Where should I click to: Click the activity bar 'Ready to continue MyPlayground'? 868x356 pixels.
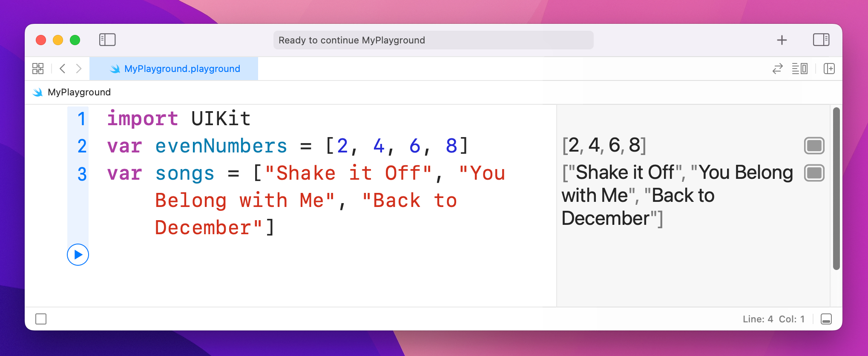pyautogui.click(x=433, y=40)
